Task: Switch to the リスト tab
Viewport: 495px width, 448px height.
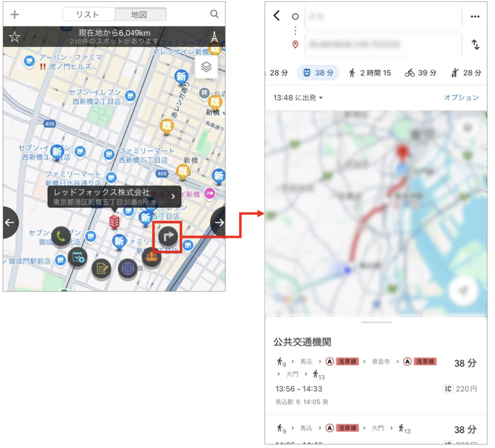Action: [x=89, y=15]
